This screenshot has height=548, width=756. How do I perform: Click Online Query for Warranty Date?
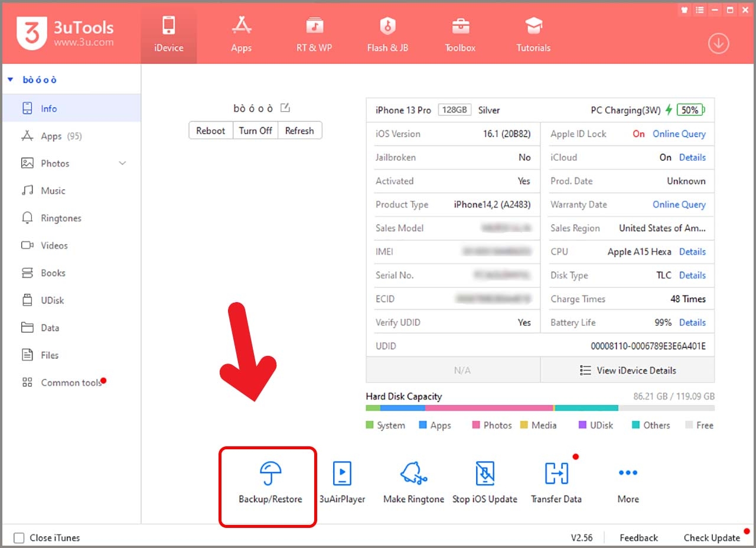679,205
